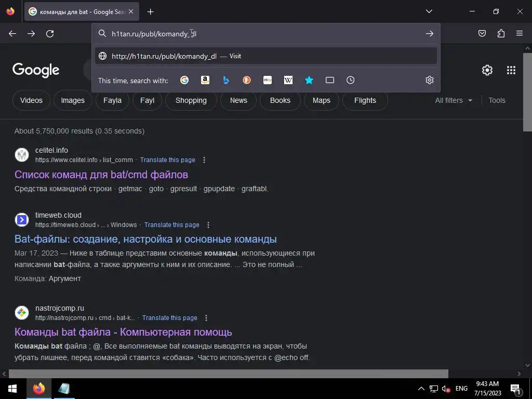Open the Windows notification center
Image resolution: width=532 pixels, height=399 pixels.
[515, 389]
